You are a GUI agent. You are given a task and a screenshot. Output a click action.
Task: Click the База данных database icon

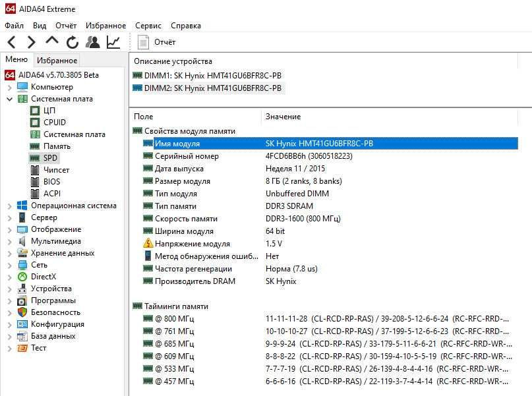tap(22, 336)
